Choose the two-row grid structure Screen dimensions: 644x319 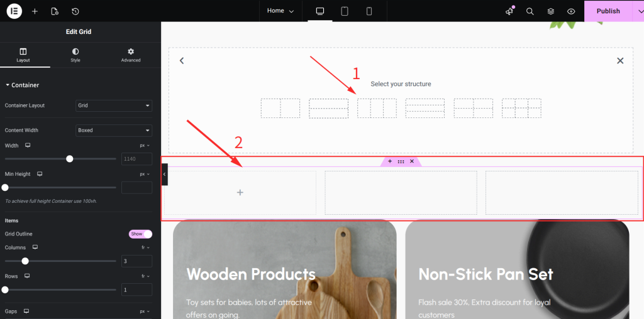(x=328, y=108)
